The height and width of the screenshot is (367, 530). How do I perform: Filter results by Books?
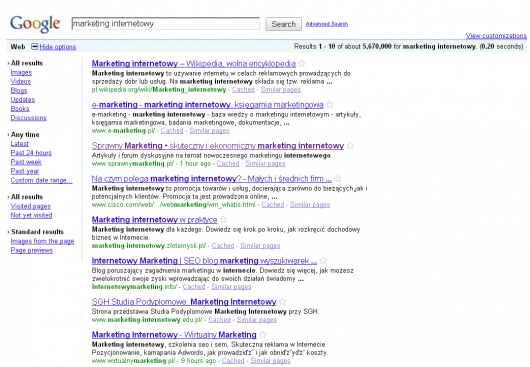[x=20, y=109]
